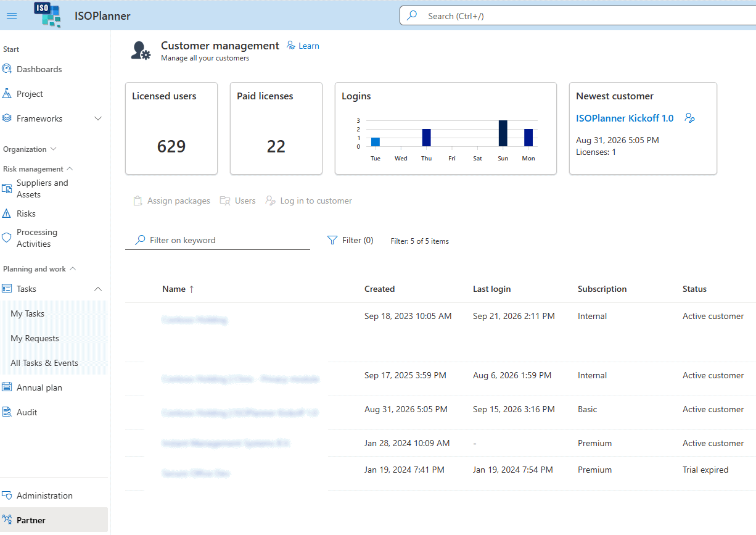Expand the Frameworks chevron
Image resolution: width=756 pixels, height=535 pixels.
pos(98,118)
